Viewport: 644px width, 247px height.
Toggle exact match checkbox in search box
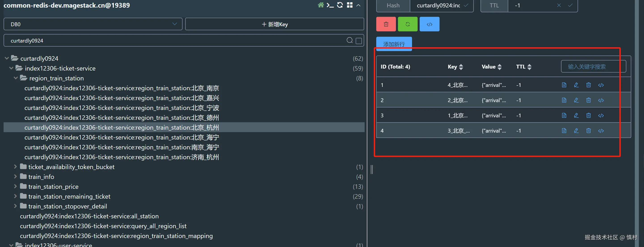point(359,41)
